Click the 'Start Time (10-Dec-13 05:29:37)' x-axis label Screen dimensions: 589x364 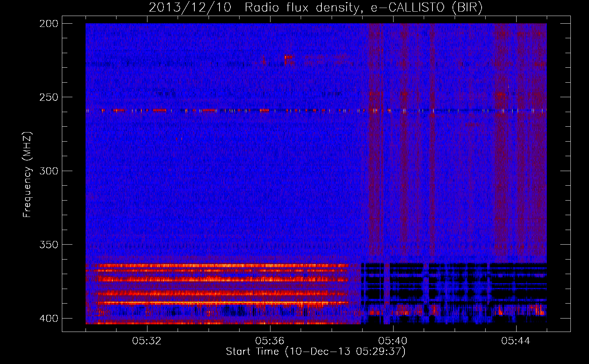[316, 352]
